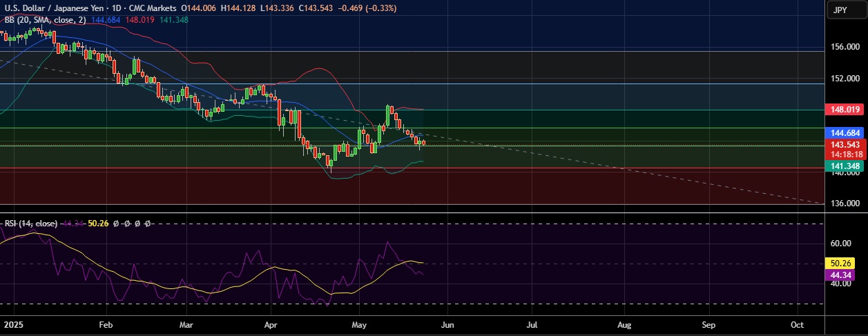This screenshot has width=868, height=336.
Task: Select the RSI (14, close) indicator legend
Action: click(31, 224)
